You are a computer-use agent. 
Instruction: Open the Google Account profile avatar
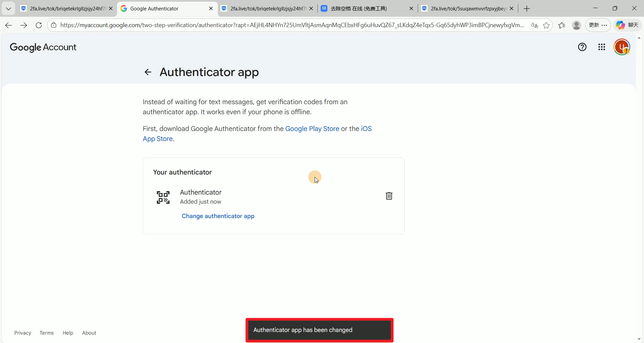[622, 47]
